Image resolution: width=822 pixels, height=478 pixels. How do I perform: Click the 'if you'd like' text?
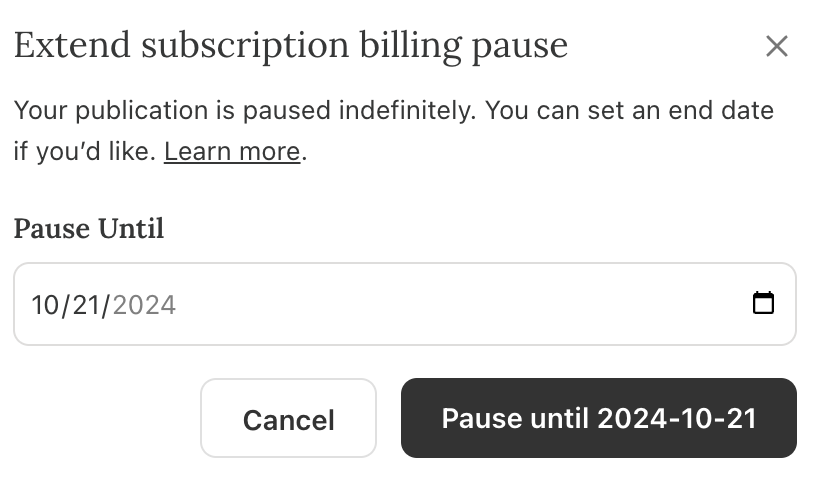pyautogui.click(x=84, y=152)
